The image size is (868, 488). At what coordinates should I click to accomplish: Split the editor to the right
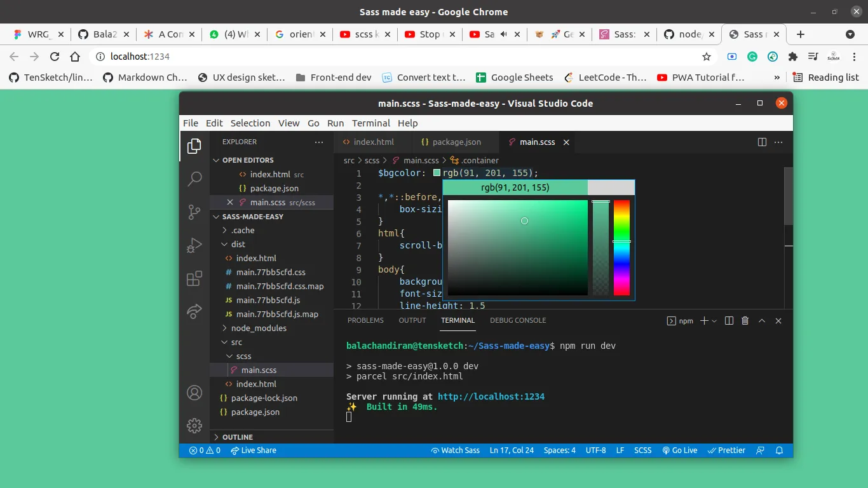tap(762, 142)
